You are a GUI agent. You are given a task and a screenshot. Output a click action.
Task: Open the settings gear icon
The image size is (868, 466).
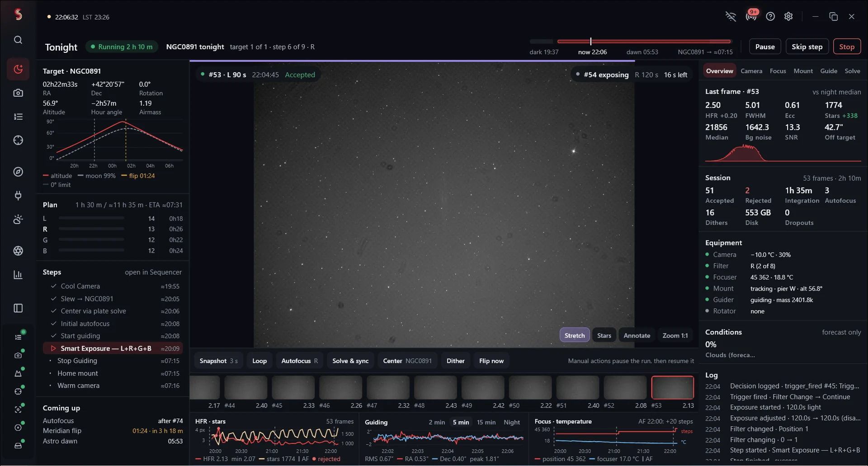[788, 17]
